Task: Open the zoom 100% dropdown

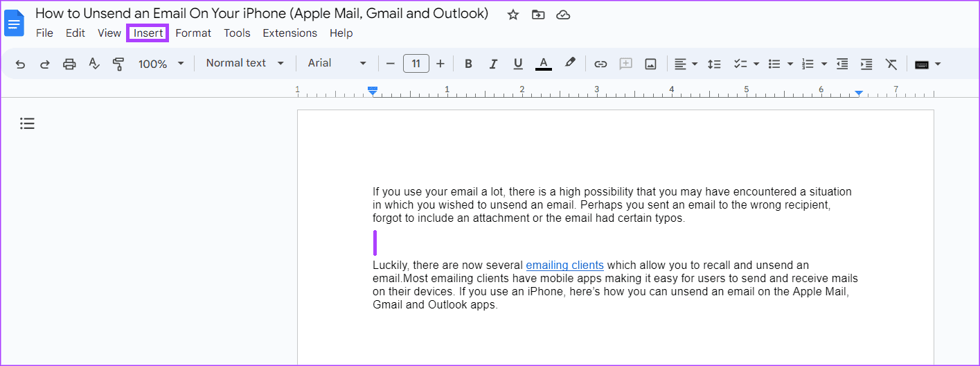Action: pyautogui.click(x=161, y=64)
